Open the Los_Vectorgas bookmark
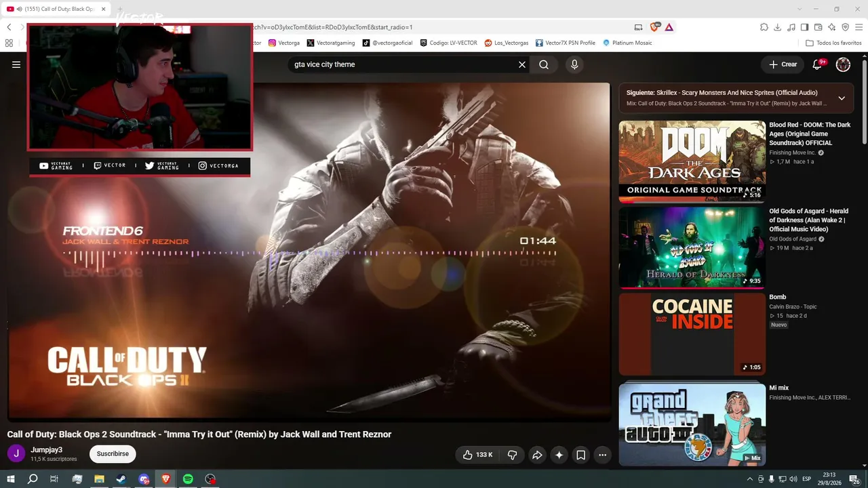 [x=507, y=43]
